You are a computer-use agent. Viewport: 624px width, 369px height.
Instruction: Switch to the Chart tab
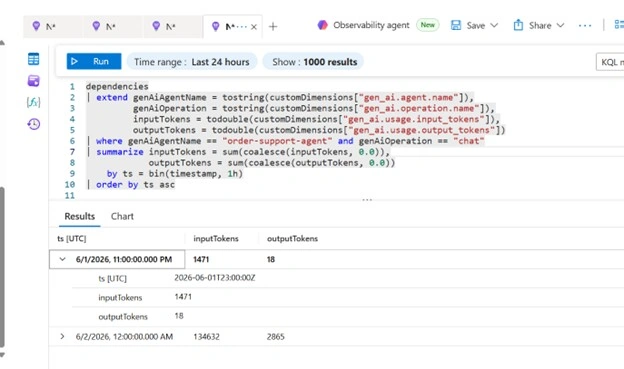[x=122, y=216]
